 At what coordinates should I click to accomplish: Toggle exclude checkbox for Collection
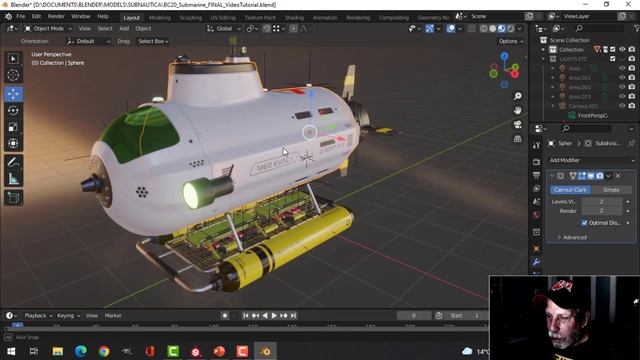613,49
